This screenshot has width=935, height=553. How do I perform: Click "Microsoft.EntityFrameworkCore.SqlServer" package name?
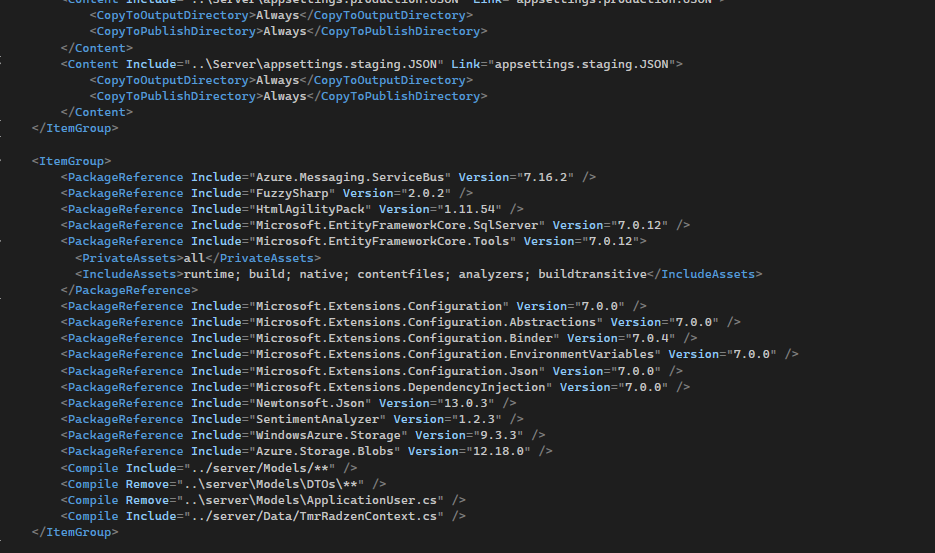tap(397, 225)
